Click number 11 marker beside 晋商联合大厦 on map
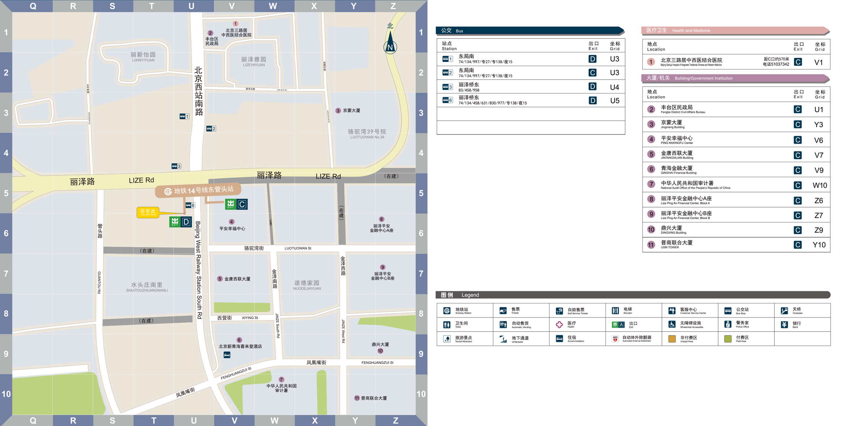The height and width of the screenshot is (426, 868). pos(357,398)
